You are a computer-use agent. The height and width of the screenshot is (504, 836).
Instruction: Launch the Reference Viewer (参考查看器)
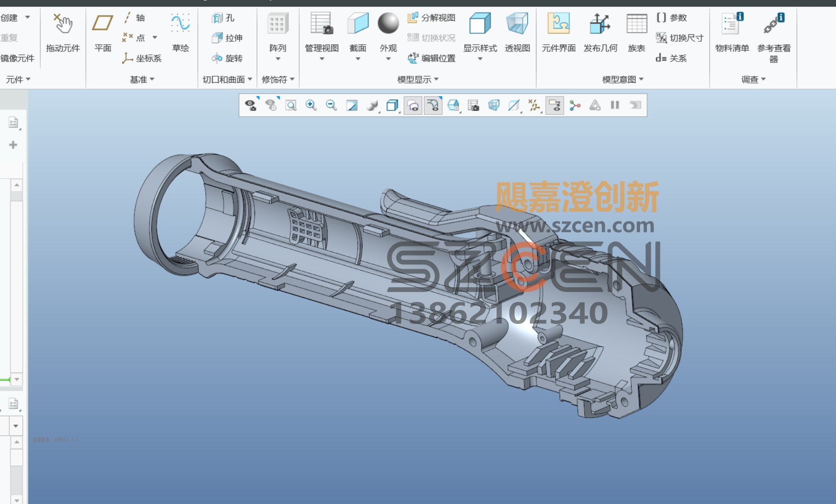(774, 37)
